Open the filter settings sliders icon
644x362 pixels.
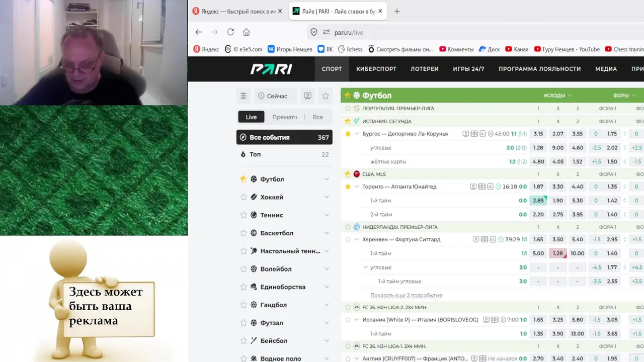click(244, 96)
